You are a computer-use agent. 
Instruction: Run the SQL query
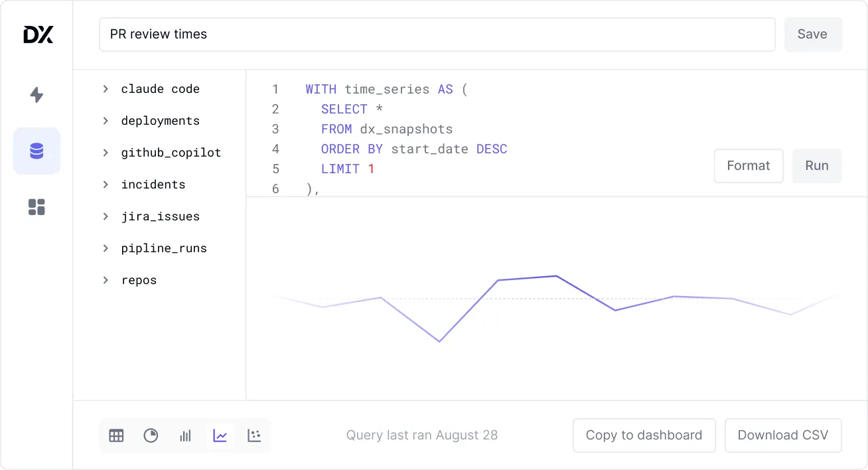point(816,166)
